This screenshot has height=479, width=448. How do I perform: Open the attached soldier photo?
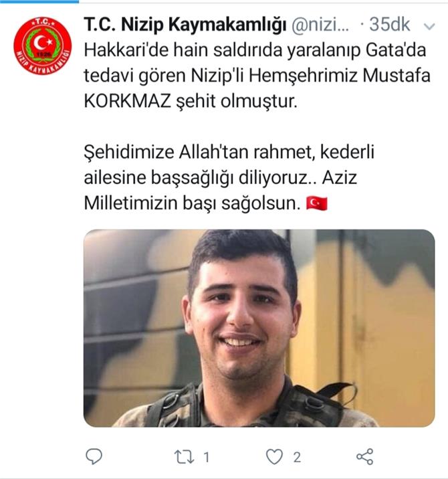pos(259,328)
